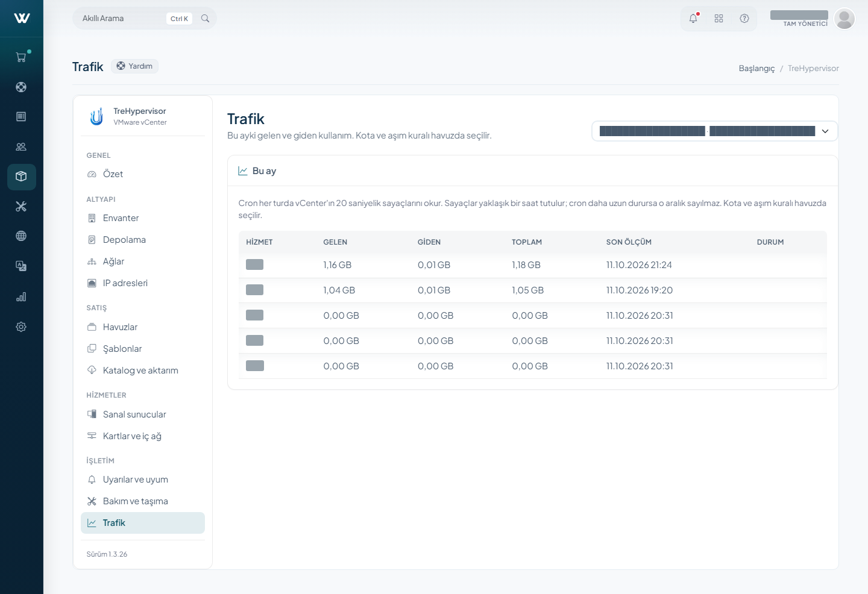Image resolution: width=868 pixels, height=594 pixels.
Task: Click the Yardım help button
Action: (134, 66)
